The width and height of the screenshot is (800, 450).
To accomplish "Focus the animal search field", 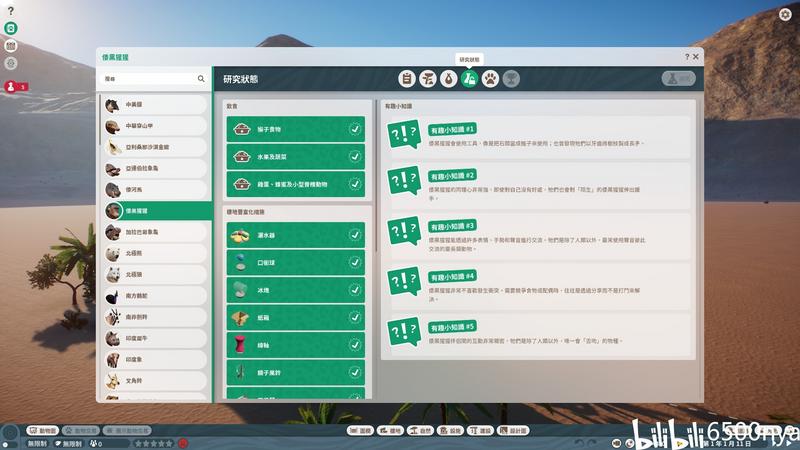I will [154, 79].
